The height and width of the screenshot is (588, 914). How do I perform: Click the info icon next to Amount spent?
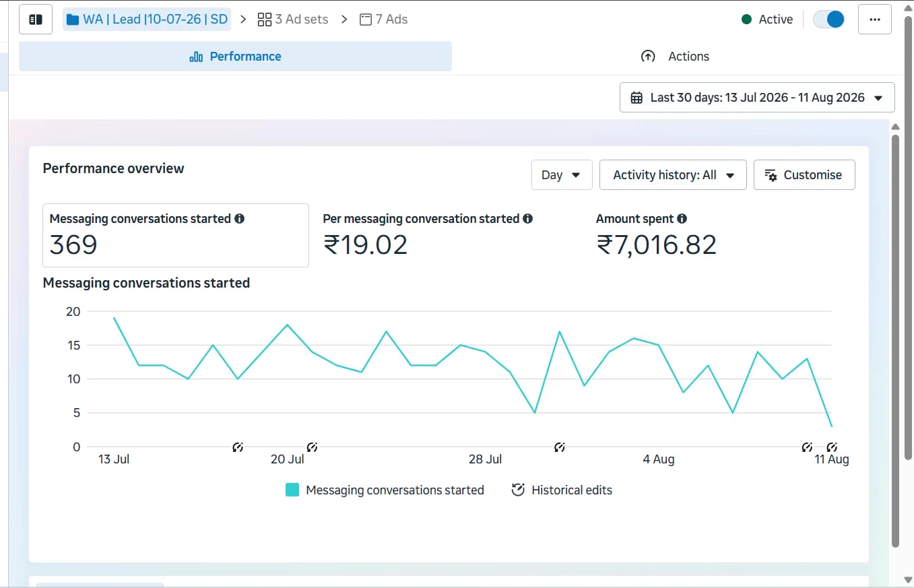682,219
